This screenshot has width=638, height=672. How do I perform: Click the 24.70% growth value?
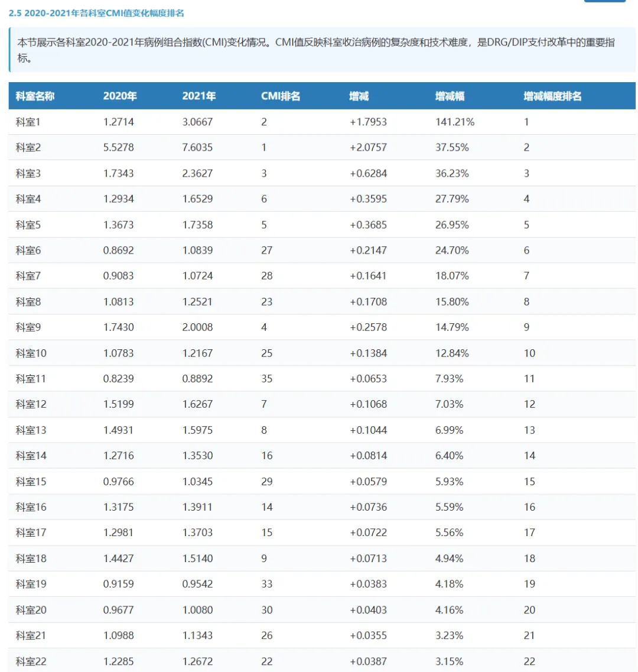[452, 250]
